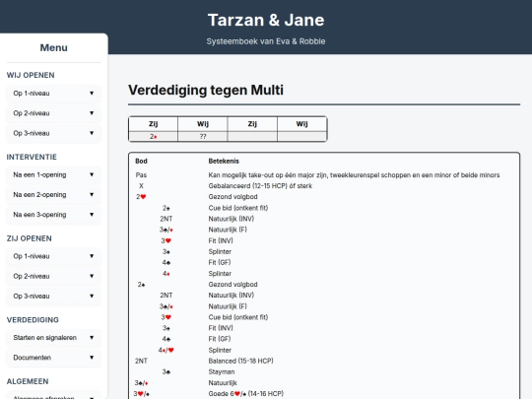The height and width of the screenshot is (399, 532).
Task: Open 'Na een 3-opening' dropdown
Action: pyautogui.click(x=53, y=215)
